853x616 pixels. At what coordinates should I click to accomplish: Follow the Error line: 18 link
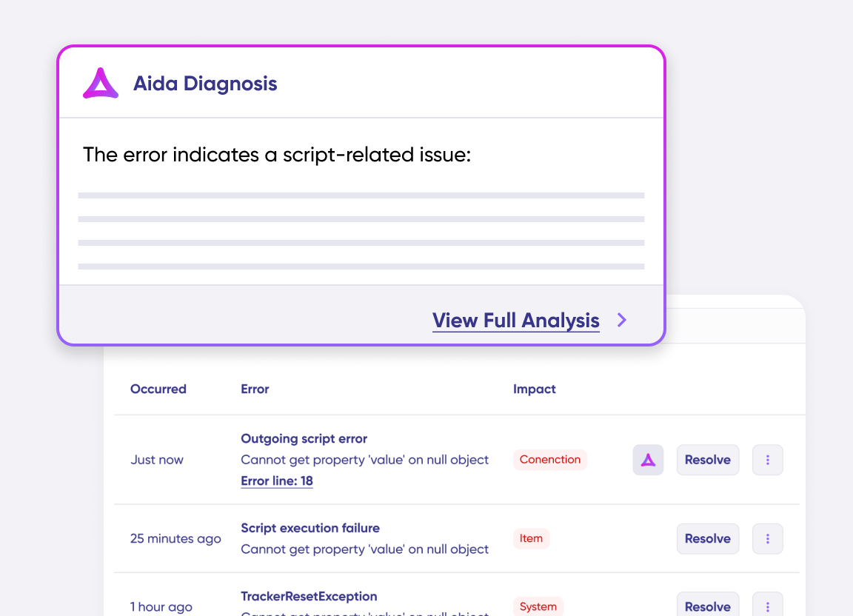pos(277,481)
